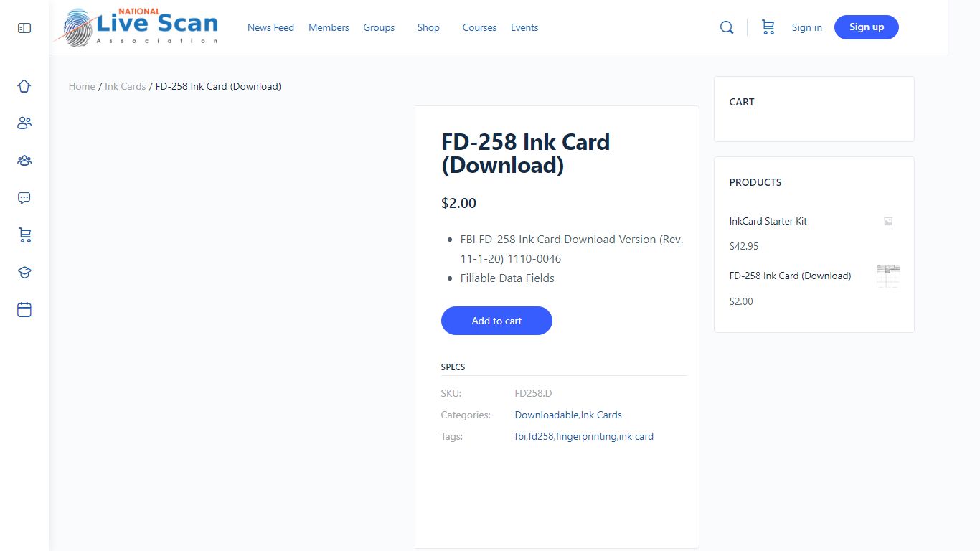980x551 pixels.
Task: Click the FD-258 Ink Card (Download) product title
Action: tap(525, 154)
